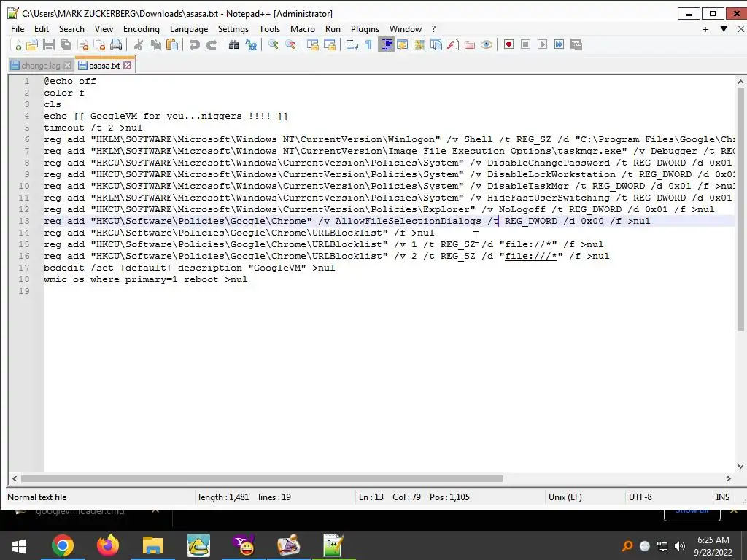Toggle Show All Characters pilcrow icon

click(368, 44)
